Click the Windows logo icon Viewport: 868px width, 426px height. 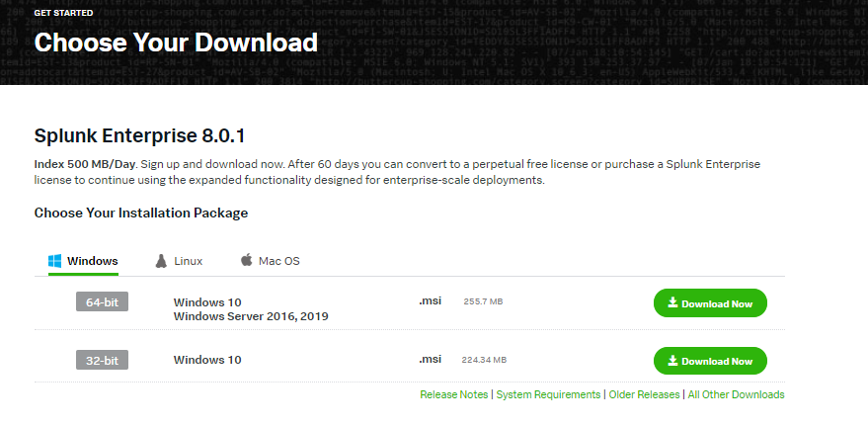[x=55, y=261]
